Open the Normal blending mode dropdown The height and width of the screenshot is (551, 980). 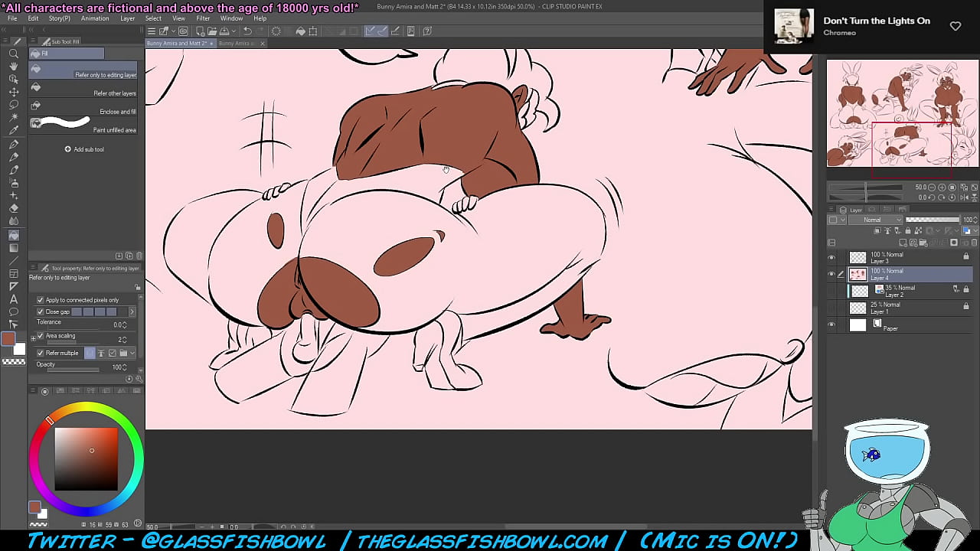click(876, 220)
